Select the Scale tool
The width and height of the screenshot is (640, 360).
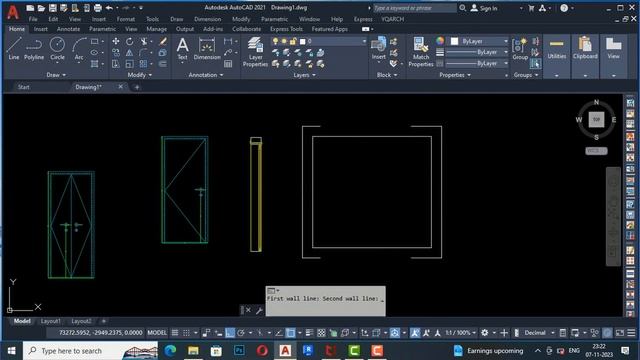129,64
